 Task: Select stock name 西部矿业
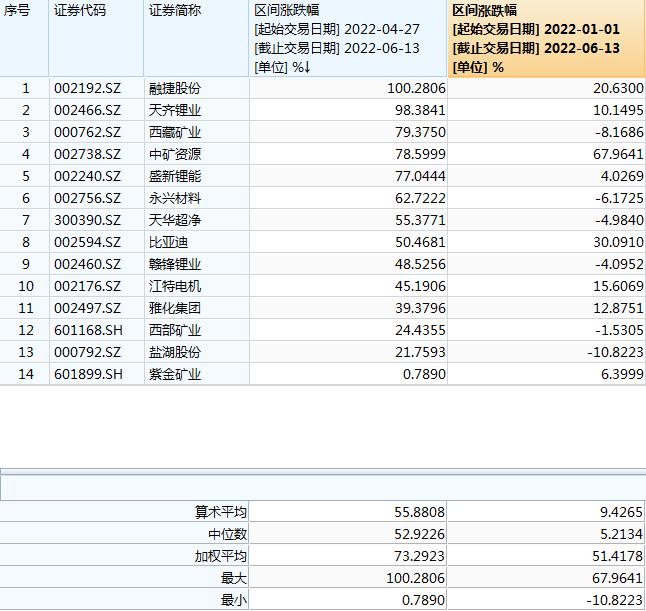pos(175,330)
